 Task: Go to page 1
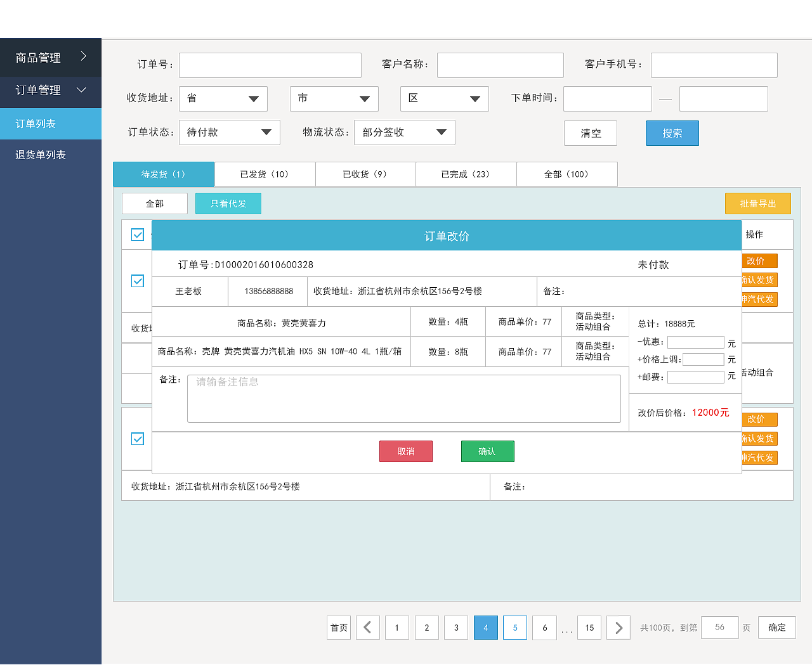click(397, 628)
